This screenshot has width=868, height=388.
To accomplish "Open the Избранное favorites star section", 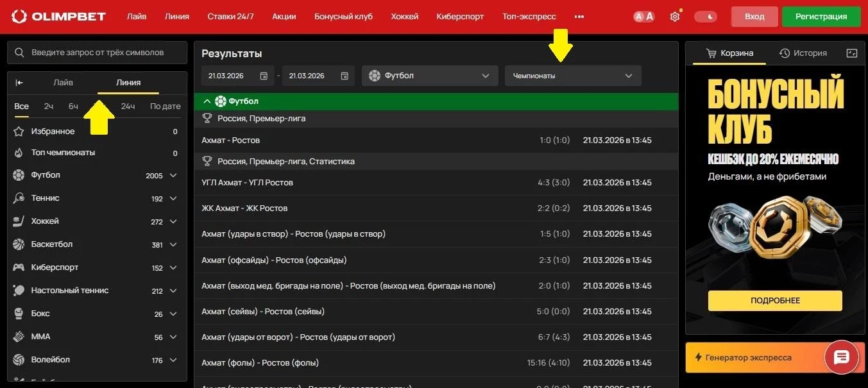I will click(51, 131).
